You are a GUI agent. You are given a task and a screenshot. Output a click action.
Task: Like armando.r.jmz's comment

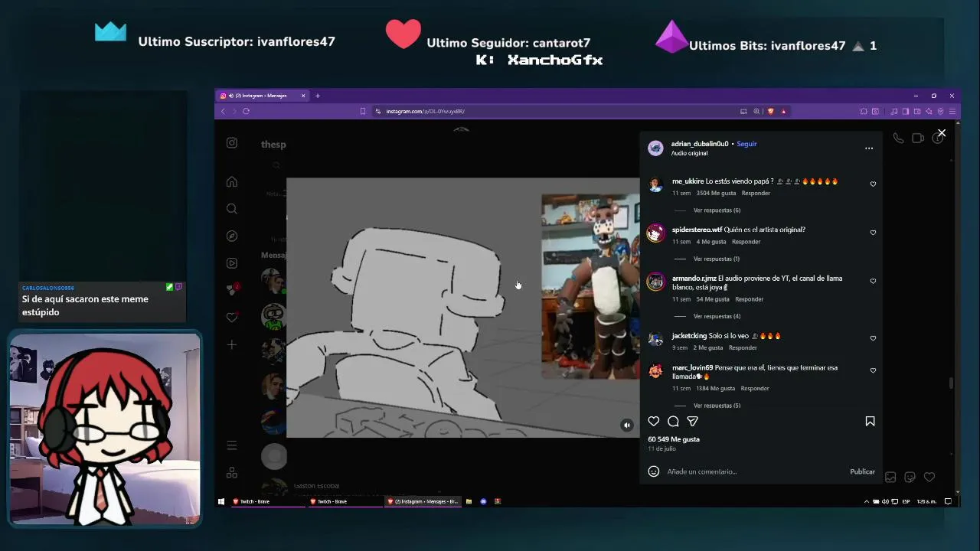873,281
